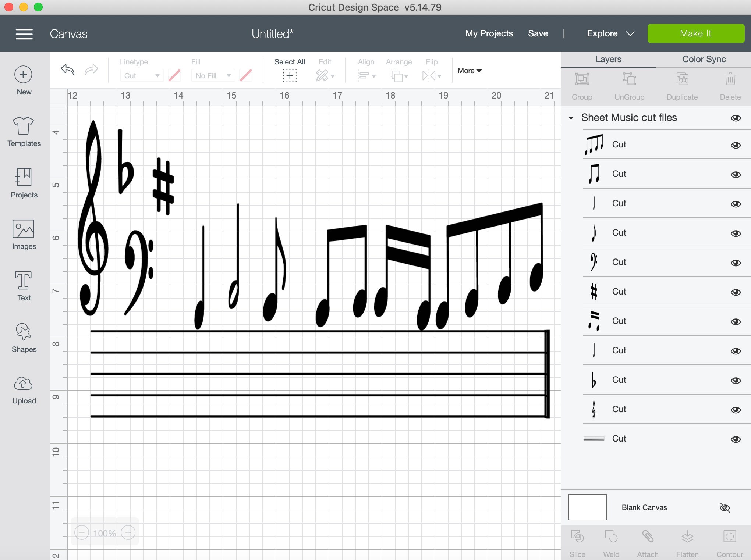Open the More dropdown
The height and width of the screenshot is (560, 751).
pos(469,71)
